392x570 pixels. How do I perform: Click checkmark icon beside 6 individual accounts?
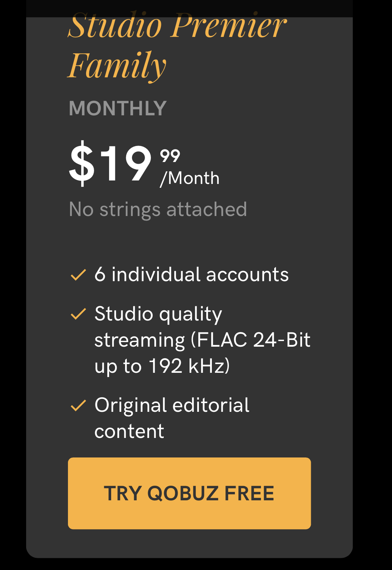(78, 275)
